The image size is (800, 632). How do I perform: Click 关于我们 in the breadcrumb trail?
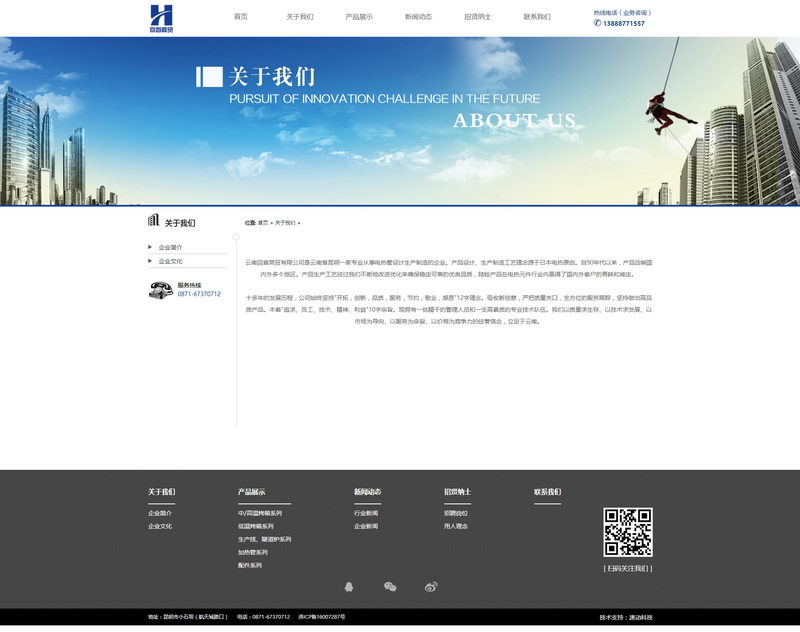point(285,223)
